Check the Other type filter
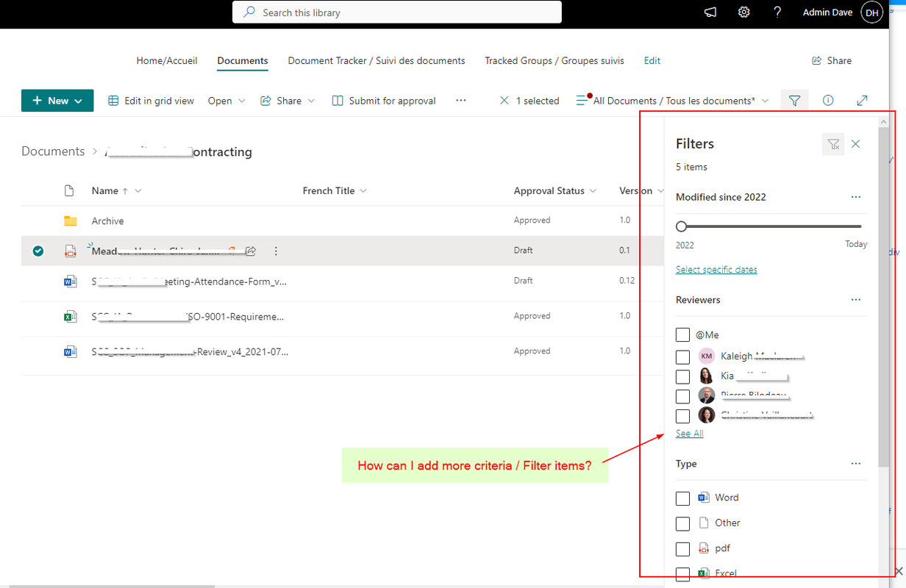This screenshot has height=588, width=906. pos(682,524)
